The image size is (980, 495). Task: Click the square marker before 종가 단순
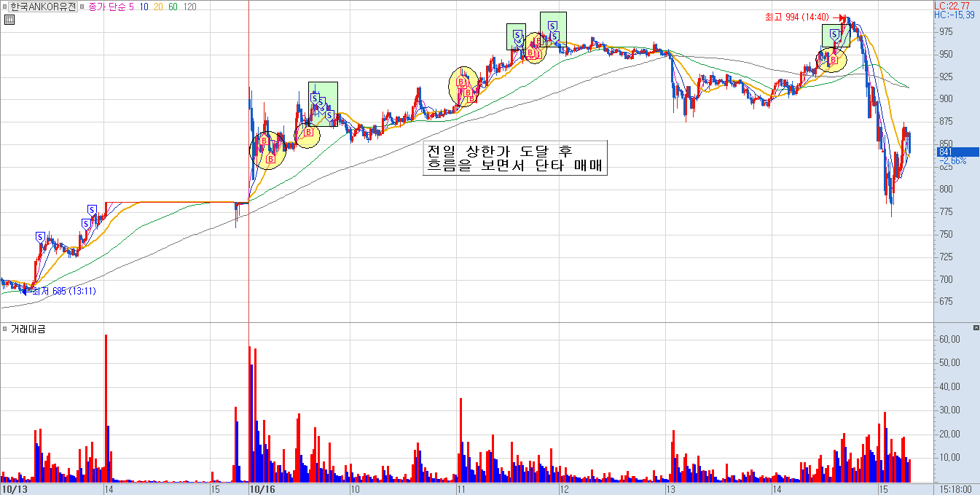(x=82, y=6)
